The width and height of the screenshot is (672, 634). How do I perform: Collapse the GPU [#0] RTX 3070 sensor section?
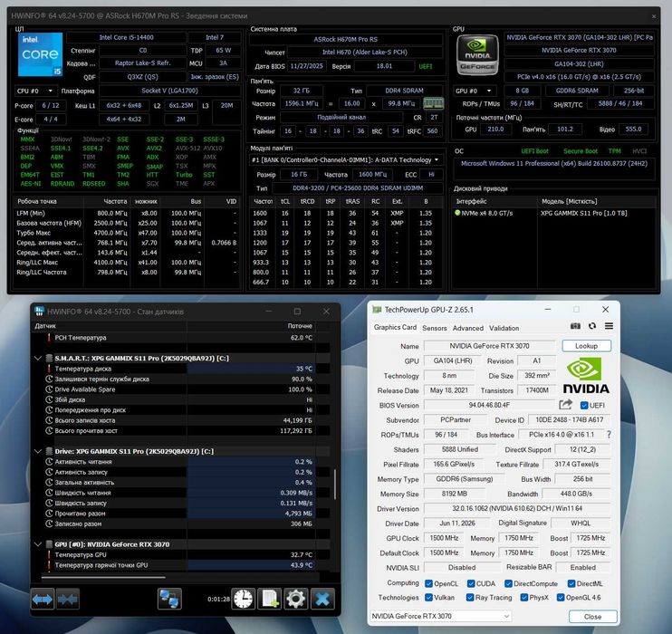(38, 544)
